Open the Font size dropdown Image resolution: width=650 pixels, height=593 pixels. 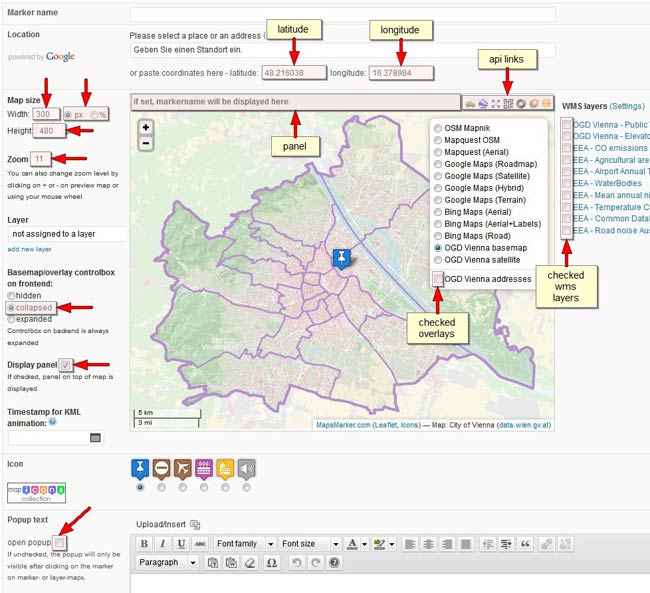[x=308, y=544]
